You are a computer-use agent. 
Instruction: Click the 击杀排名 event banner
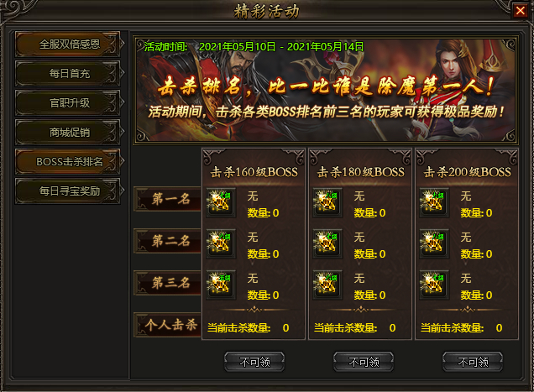click(326, 90)
